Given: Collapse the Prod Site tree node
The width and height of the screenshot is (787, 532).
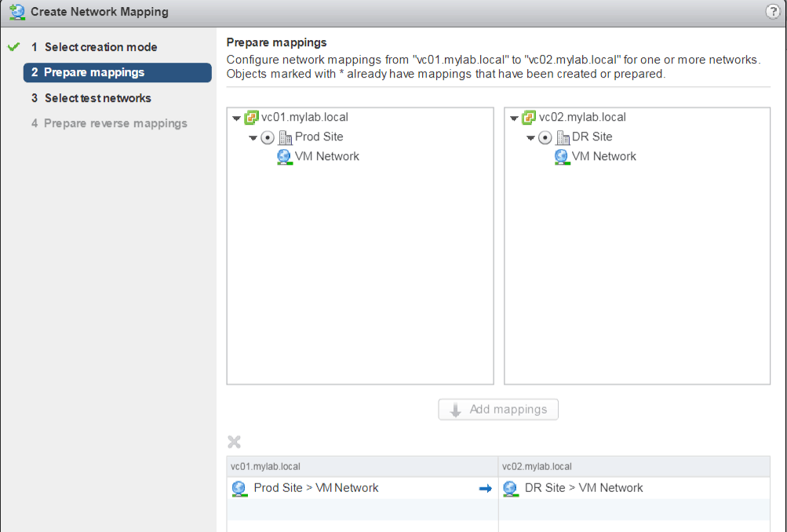Looking at the screenshot, I should (253, 138).
